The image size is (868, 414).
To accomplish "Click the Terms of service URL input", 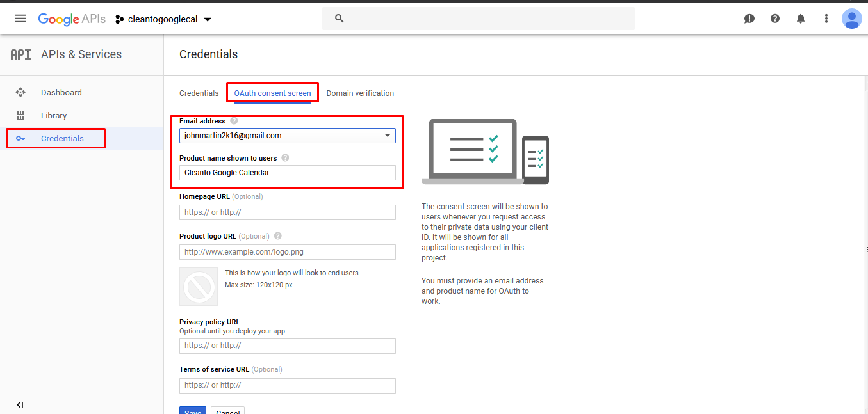I will tap(288, 385).
